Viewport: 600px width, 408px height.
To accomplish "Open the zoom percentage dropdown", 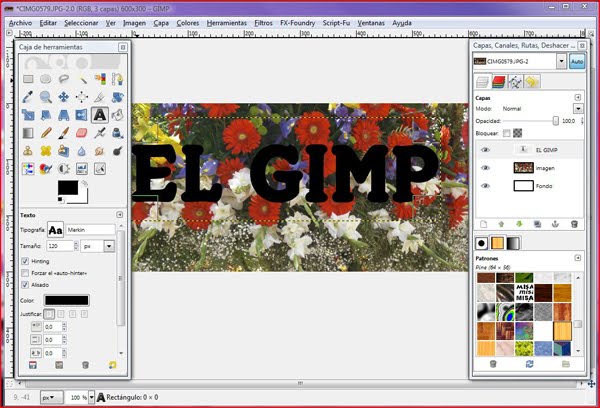I will 91,397.
